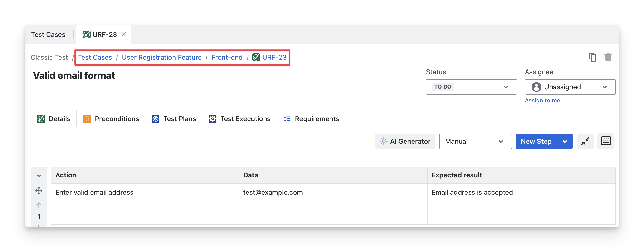The image size is (644, 252).
Task: Switch to the Preconditions tab
Action: (x=111, y=119)
